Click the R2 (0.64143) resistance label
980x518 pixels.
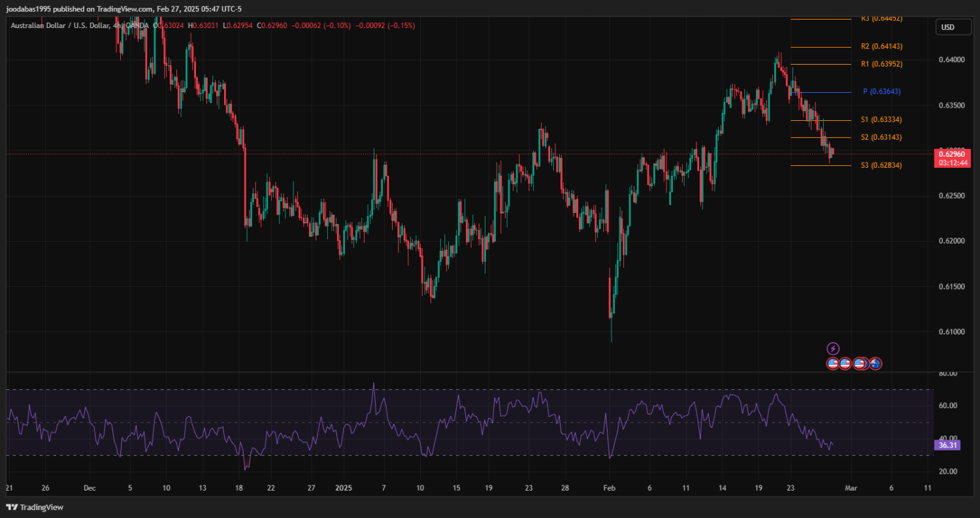tap(881, 46)
